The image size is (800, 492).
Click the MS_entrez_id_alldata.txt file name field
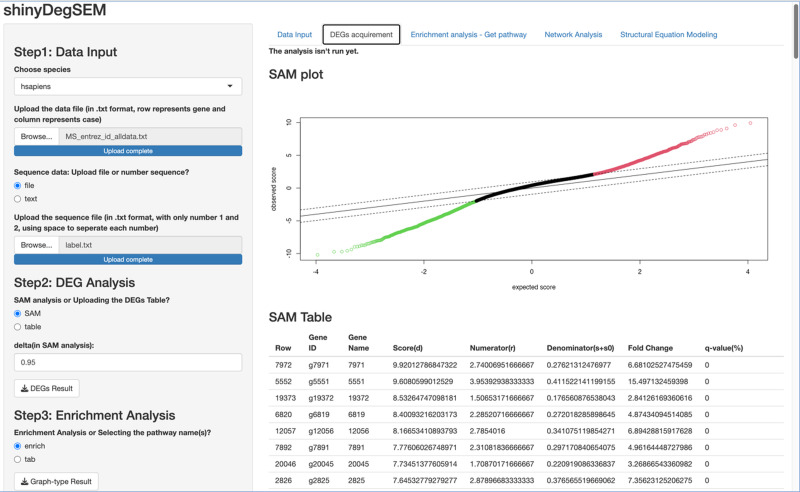click(x=150, y=136)
